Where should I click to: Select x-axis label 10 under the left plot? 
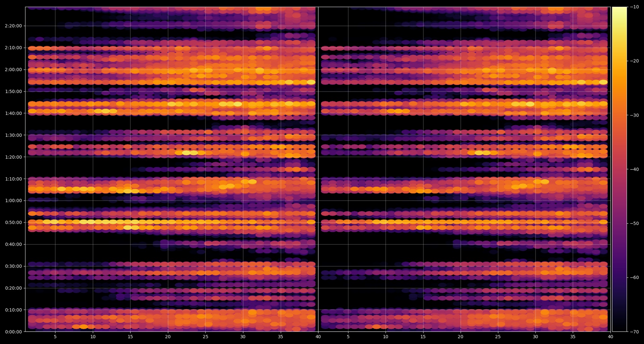coord(93,337)
